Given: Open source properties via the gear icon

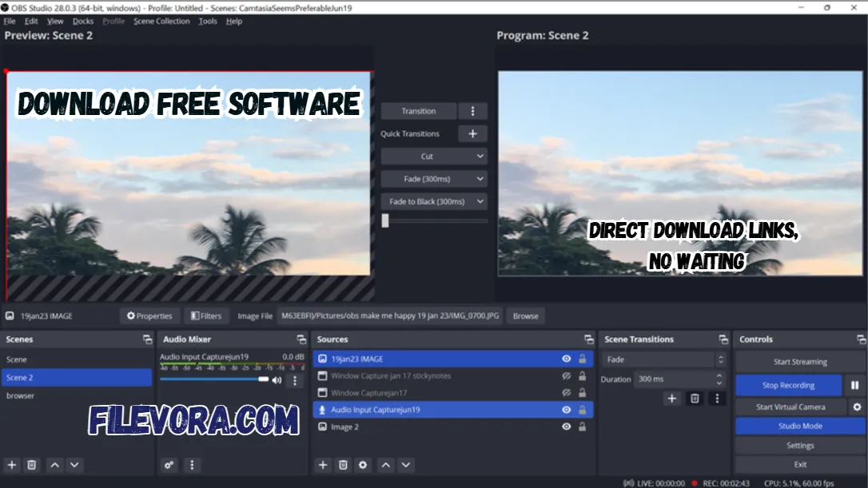Looking at the screenshot, I should 362,464.
